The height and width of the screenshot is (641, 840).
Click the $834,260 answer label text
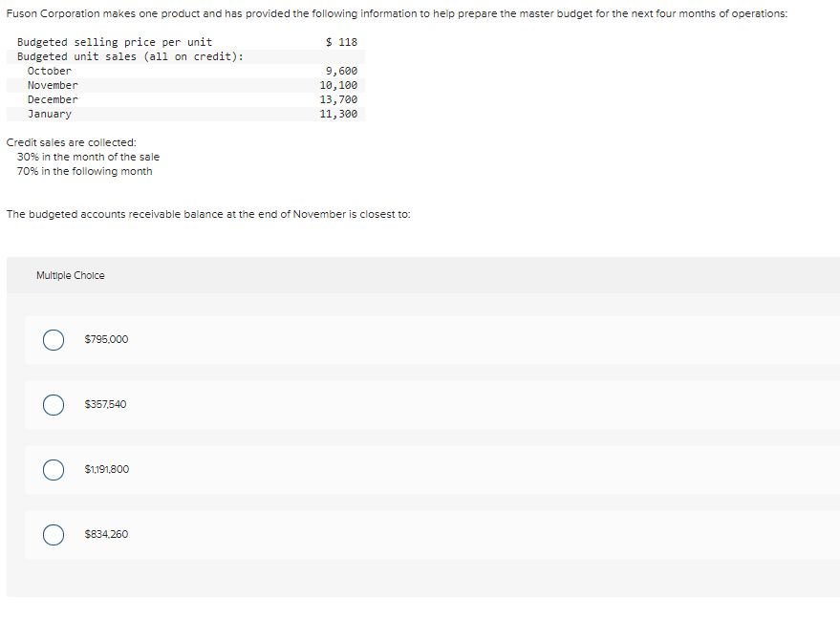pos(106,534)
